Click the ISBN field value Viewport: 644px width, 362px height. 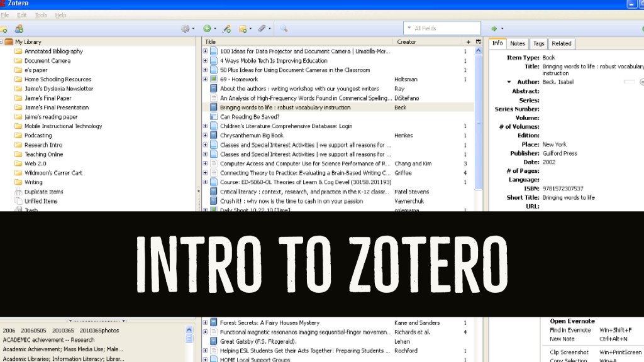(x=563, y=189)
